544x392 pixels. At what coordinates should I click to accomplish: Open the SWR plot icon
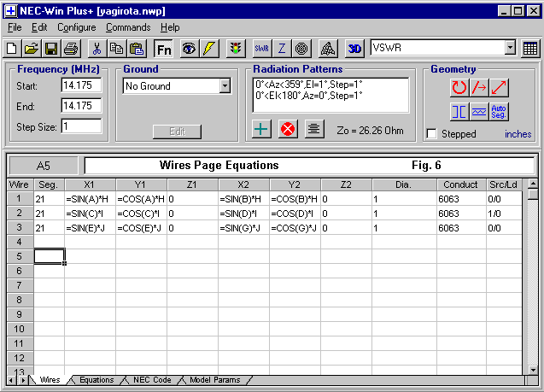[x=262, y=49]
